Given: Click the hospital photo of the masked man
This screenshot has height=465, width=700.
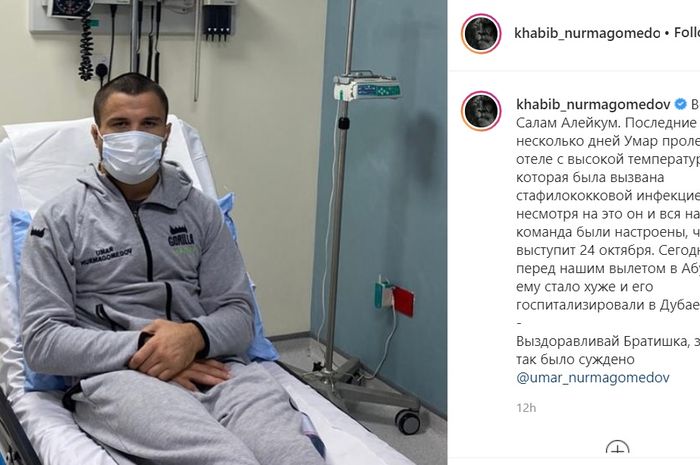Looking at the screenshot, I should pos(223,232).
